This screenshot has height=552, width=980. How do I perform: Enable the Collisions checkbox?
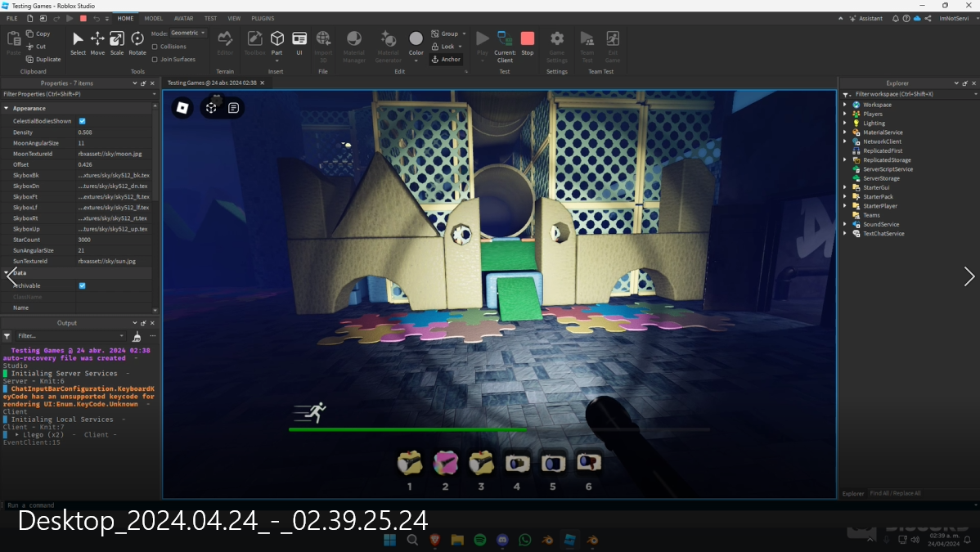[x=155, y=47]
